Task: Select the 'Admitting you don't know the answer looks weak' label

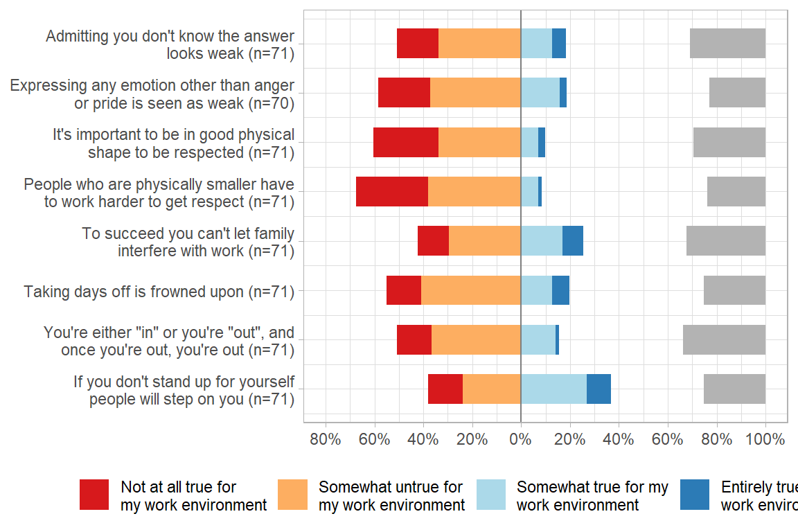Action: (170, 44)
